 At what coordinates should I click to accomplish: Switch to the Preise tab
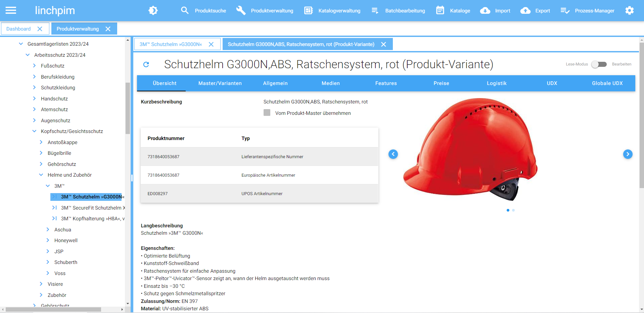tap(441, 83)
